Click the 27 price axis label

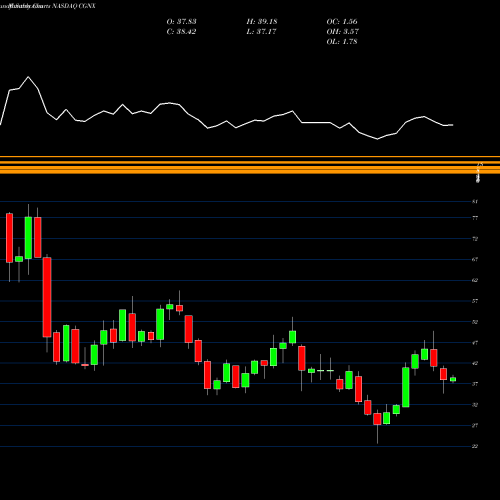pos(475,425)
